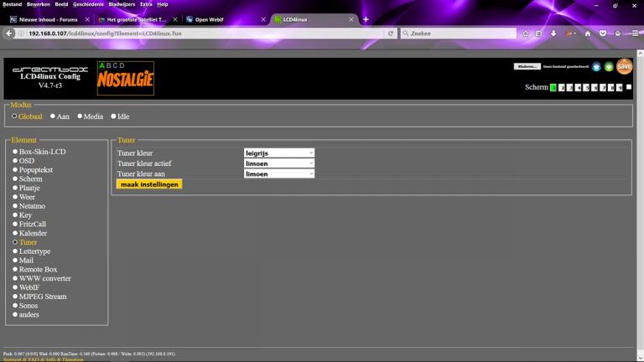Choose the Weer element radio option
Viewport: 644px width, 362px height.
pyautogui.click(x=15, y=197)
